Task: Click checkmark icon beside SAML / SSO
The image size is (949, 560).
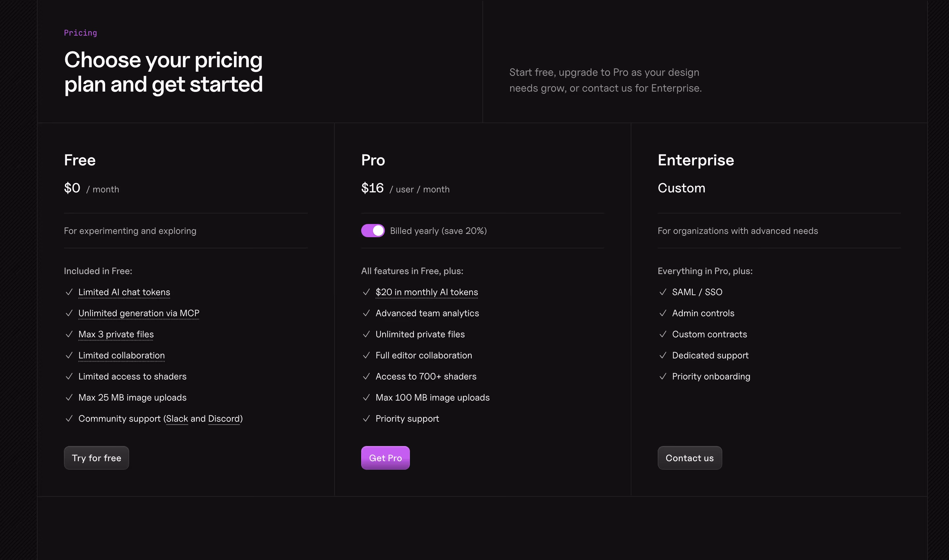Action: pyautogui.click(x=663, y=292)
